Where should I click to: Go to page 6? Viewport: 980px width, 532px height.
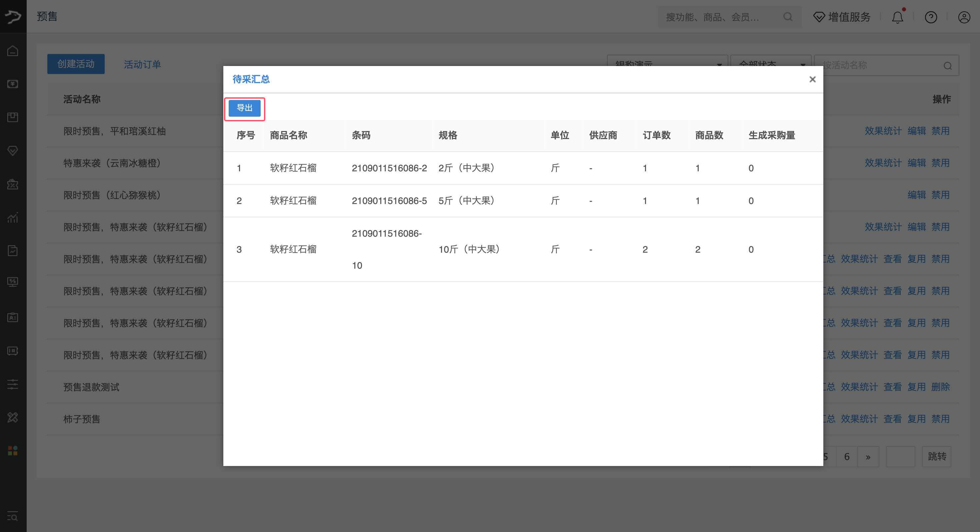pos(846,457)
